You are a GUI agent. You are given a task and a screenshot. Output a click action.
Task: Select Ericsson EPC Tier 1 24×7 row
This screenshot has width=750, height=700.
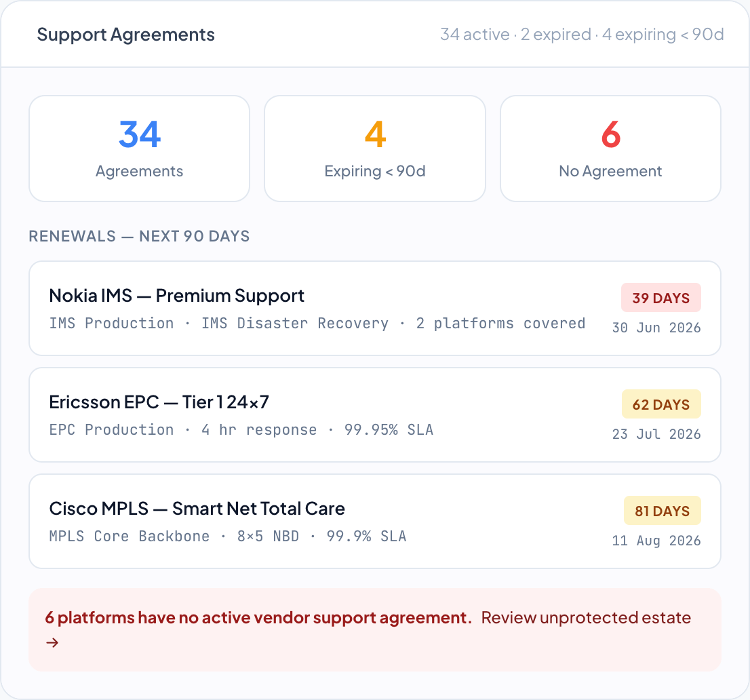pyautogui.click(x=375, y=415)
